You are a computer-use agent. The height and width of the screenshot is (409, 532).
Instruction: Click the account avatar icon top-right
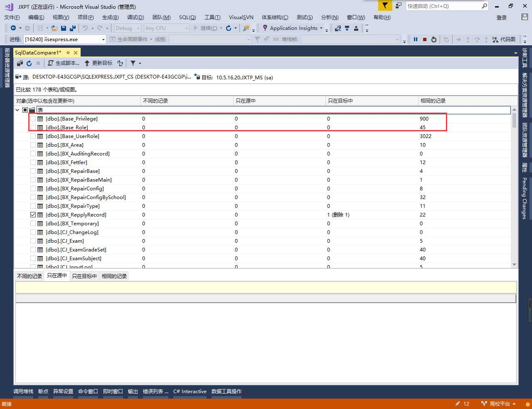click(x=525, y=17)
